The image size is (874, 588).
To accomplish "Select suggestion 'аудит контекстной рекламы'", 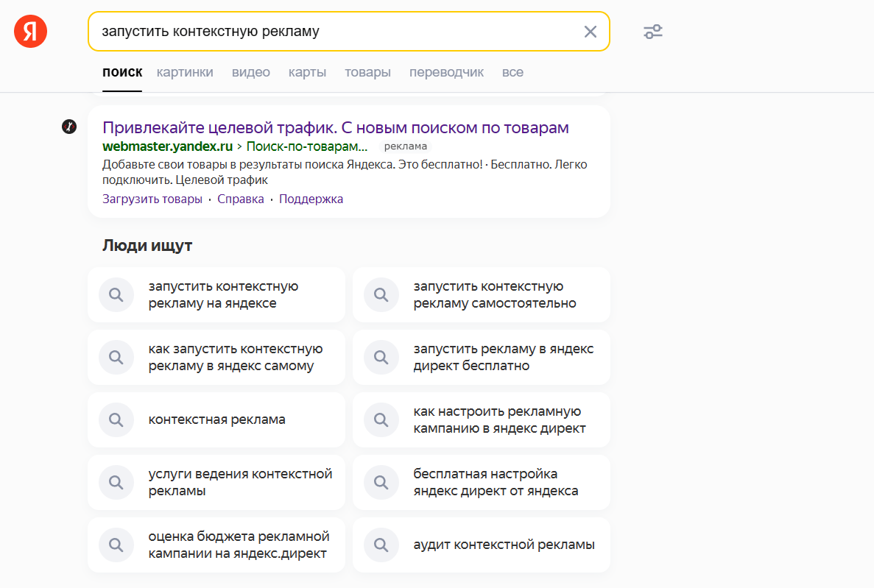I will [482, 545].
